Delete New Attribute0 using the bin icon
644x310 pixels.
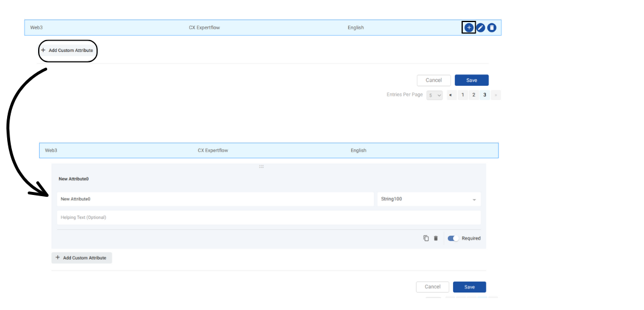(x=436, y=238)
